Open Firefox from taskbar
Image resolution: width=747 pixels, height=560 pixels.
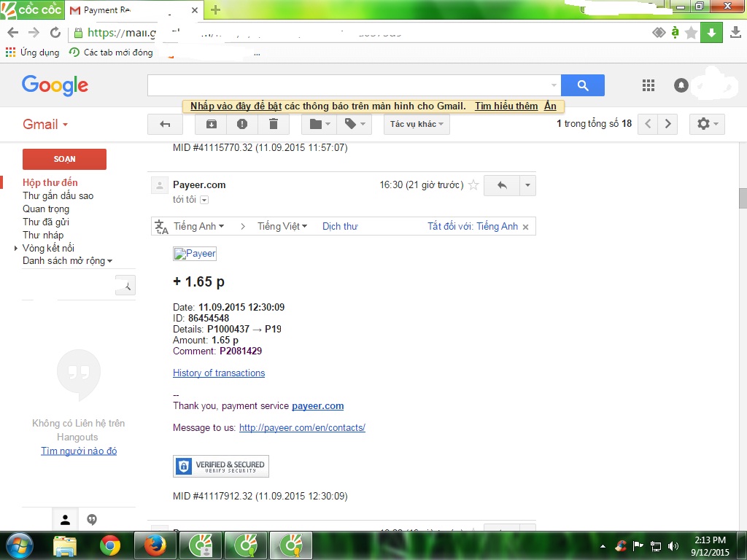coord(155,545)
